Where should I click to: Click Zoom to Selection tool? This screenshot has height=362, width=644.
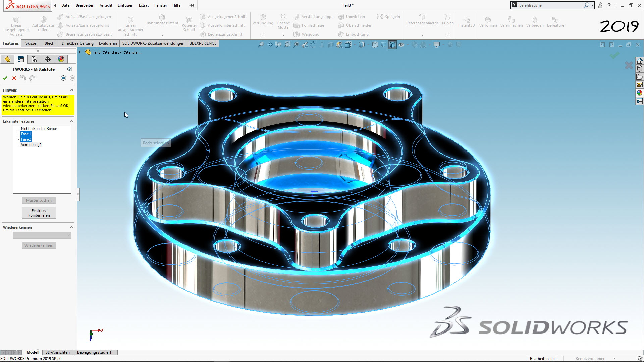click(296, 45)
